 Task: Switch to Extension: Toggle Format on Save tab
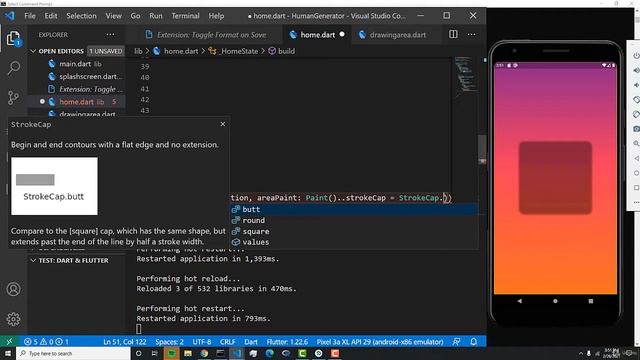pyautogui.click(x=206, y=35)
